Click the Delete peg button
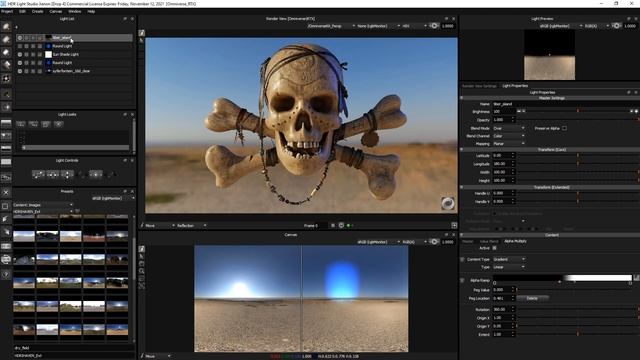The width and height of the screenshot is (640, 360). click(x=532, y=298)
